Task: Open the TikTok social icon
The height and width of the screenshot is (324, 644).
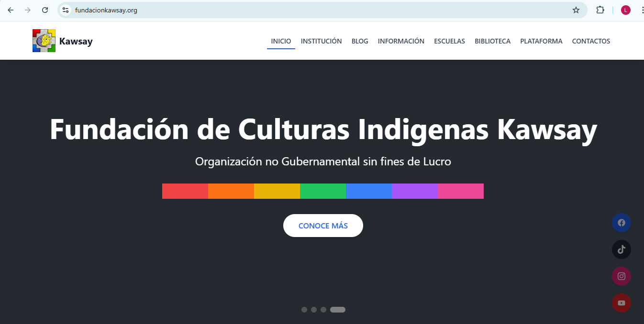Action: pyautogui.click(x=621, y=249)
